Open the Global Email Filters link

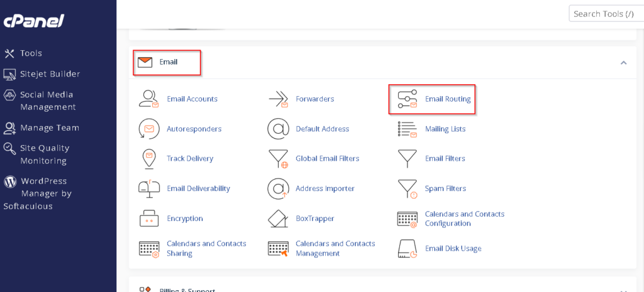point(327,158)
